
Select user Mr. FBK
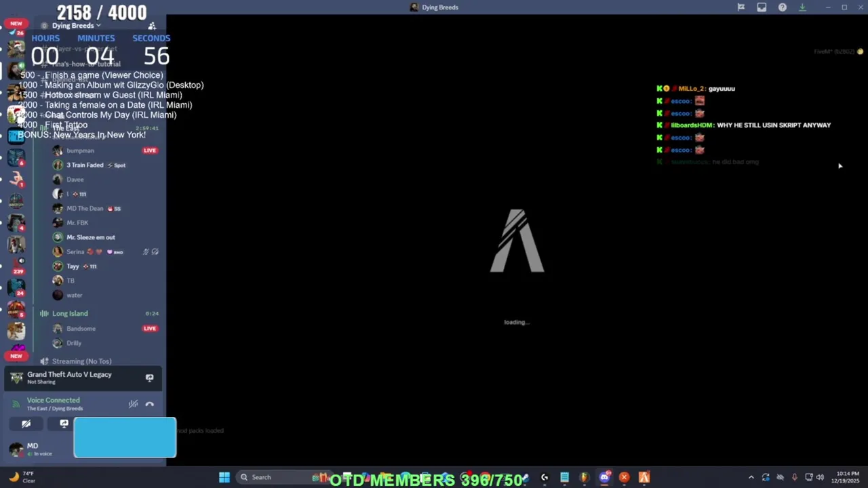coord(77,223)
